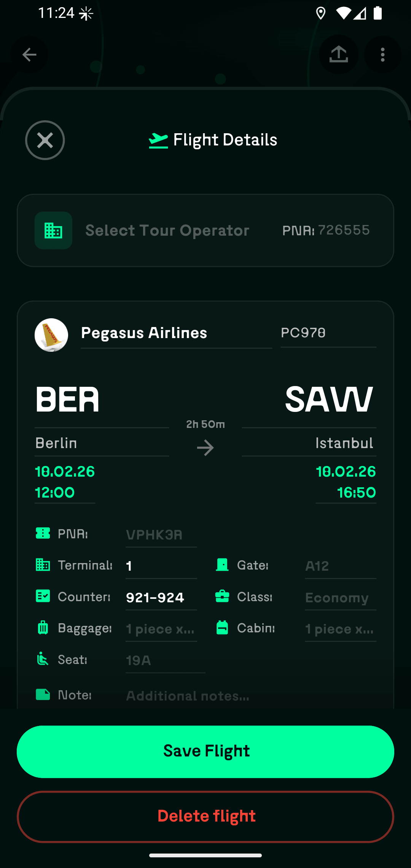The height and width of the screenshot is (868, 411).
Task: Tap the note icon
Action: click(43, 695)
